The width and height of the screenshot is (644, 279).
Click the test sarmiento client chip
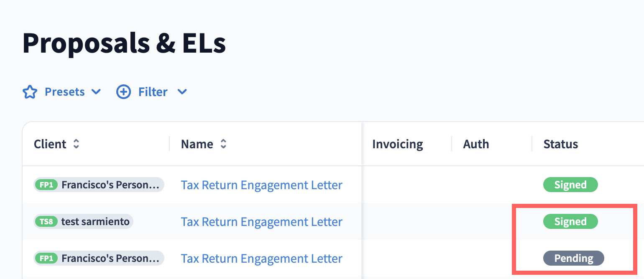[95, 222]
